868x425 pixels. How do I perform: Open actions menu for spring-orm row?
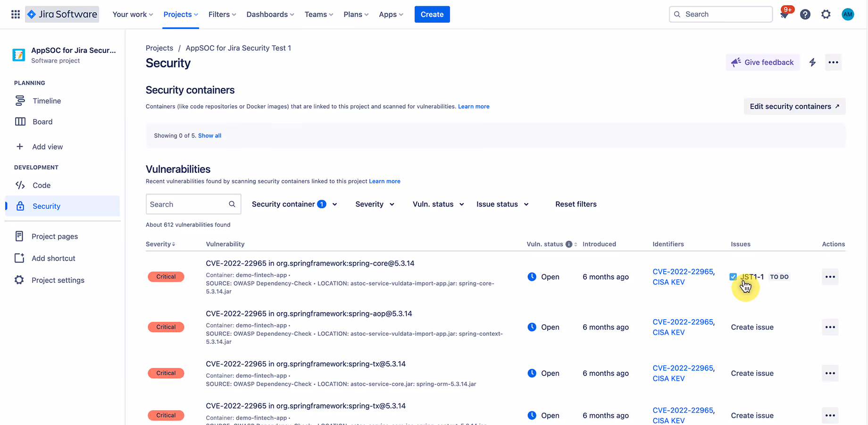830,373
